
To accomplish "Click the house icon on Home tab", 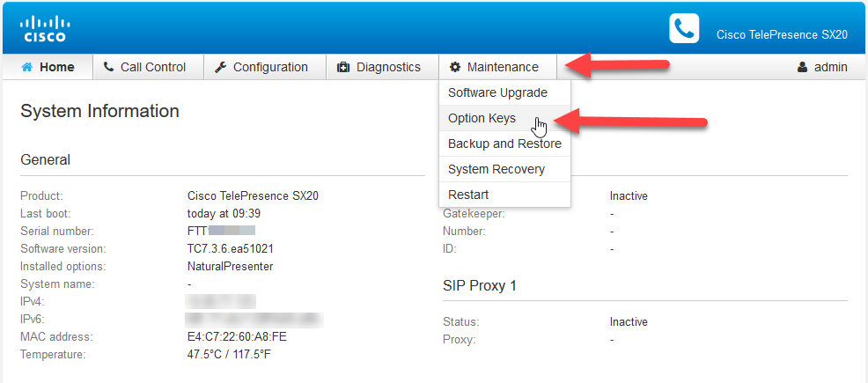I will tap(26, 67).
